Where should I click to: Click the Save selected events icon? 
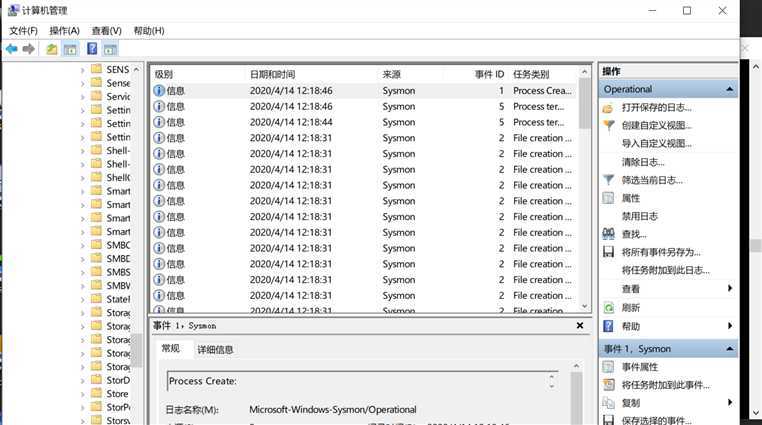coord(608,420)
